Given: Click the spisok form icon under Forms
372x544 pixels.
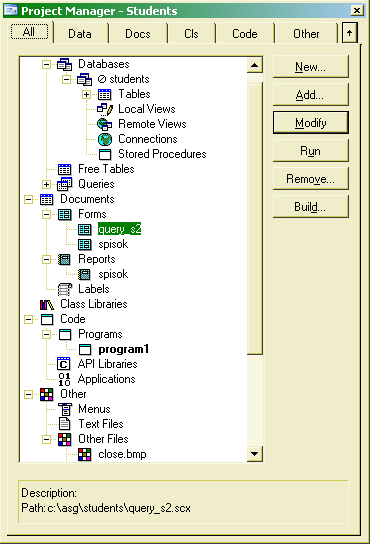Looking at the screenshot, I should tap(84, 244).
